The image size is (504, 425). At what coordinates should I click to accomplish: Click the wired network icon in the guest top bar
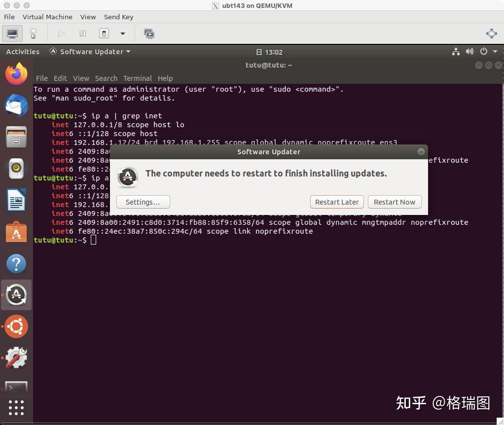point(456,51)
